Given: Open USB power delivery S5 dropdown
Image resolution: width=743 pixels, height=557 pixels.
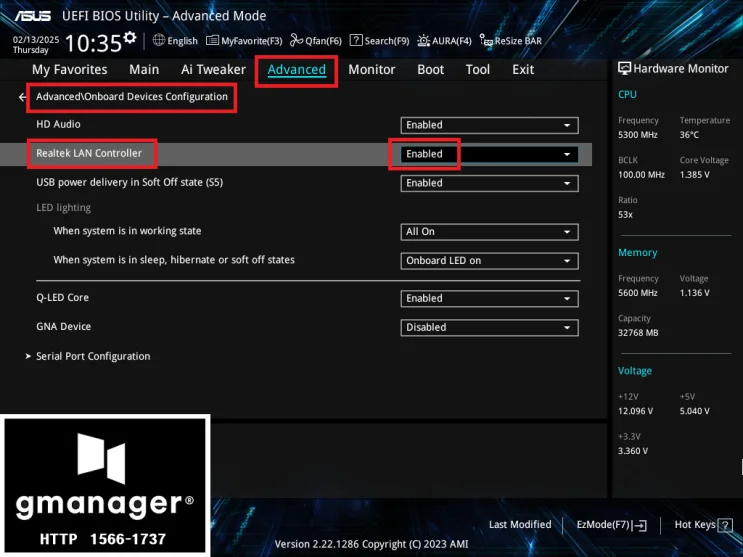Looking at the screenshot, I should [x=489, y=183].
